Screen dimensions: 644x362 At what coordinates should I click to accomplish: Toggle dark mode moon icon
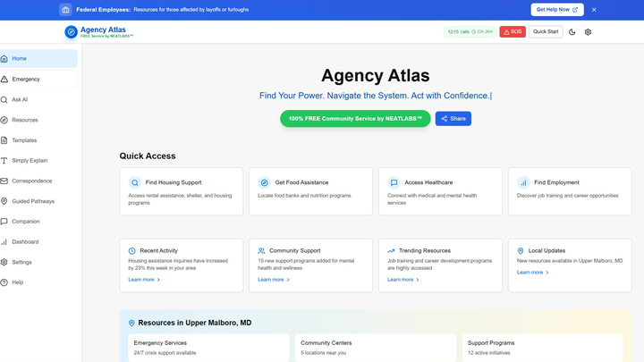pyautogui.click(x=572, y=31)
